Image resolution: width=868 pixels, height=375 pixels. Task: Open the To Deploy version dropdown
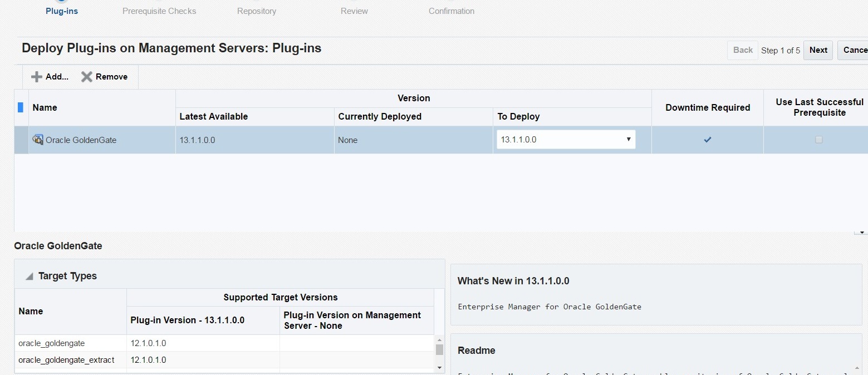click(566, 140)
